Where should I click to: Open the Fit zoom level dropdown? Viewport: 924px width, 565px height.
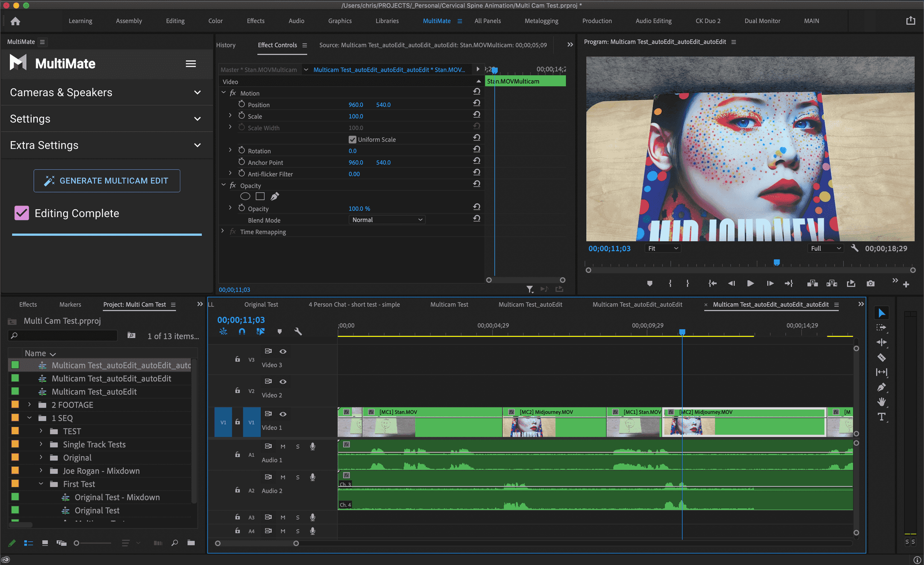pyautogui.click(x=663, y=248)
